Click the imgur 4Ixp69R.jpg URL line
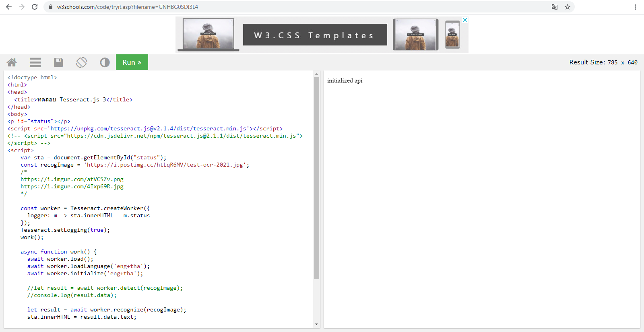 pyautogui.click(x=72, y=186)
